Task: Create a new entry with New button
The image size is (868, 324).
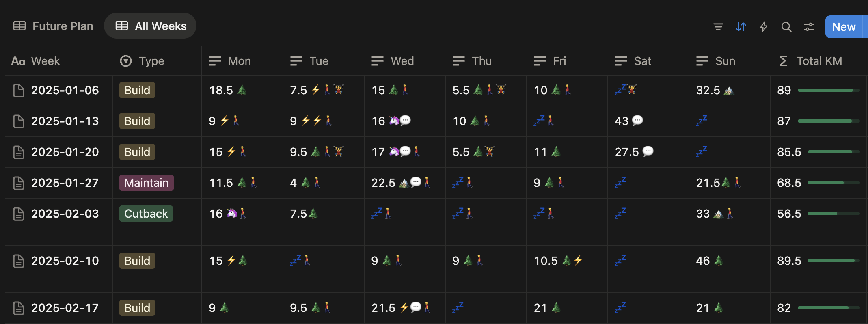Action: coord(844,27)
